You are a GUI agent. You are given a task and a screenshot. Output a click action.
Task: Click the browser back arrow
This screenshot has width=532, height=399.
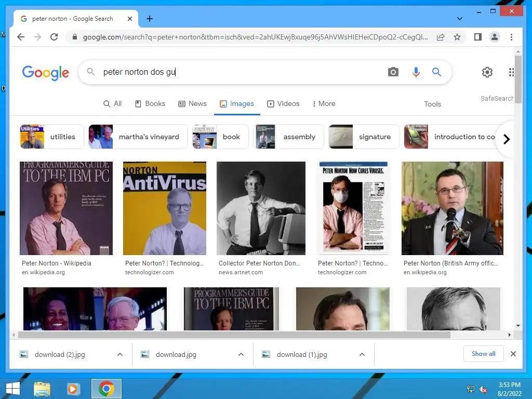[21, 37]
